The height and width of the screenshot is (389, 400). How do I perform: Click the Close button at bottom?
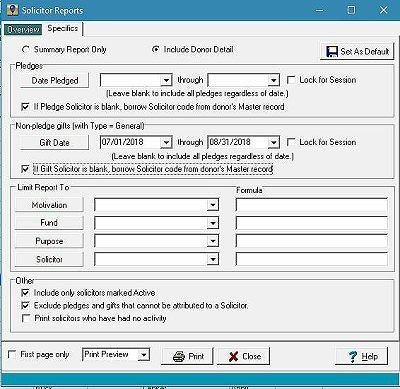click(243, 356)
